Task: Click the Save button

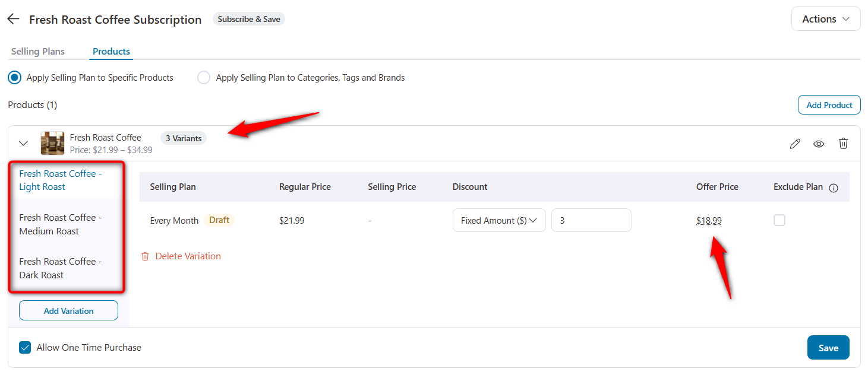Action: click(x=828, y=347)
